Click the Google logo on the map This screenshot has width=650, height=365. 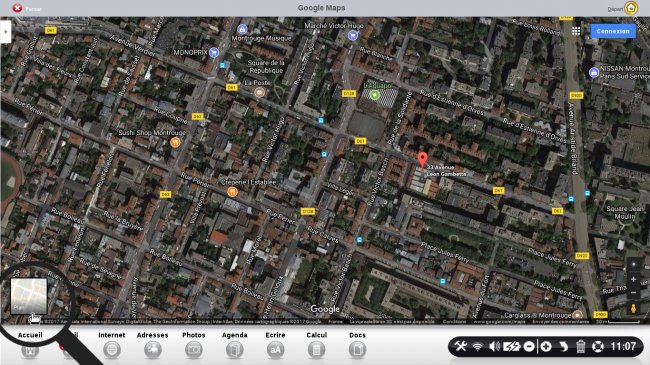click(325, 309)
